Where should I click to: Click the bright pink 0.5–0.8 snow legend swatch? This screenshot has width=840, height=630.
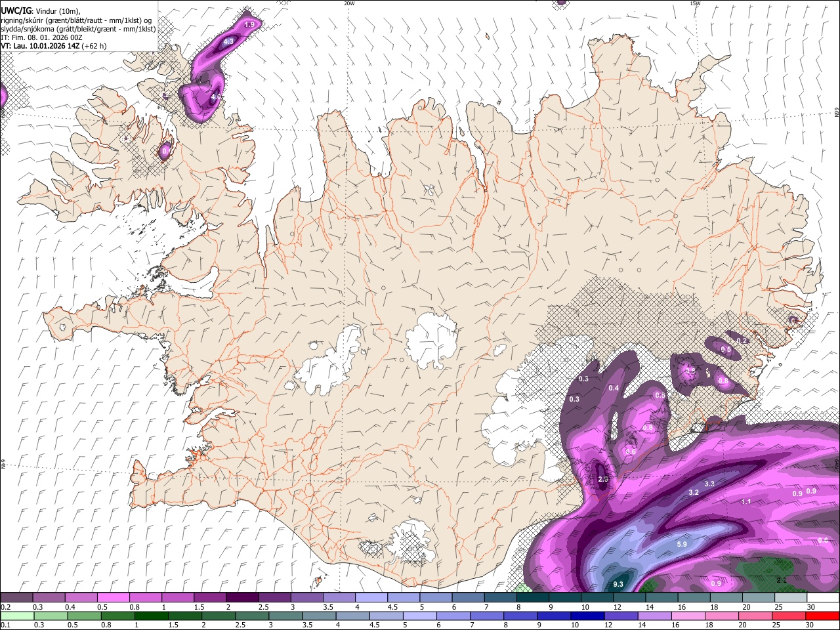(x=114, y=597)
